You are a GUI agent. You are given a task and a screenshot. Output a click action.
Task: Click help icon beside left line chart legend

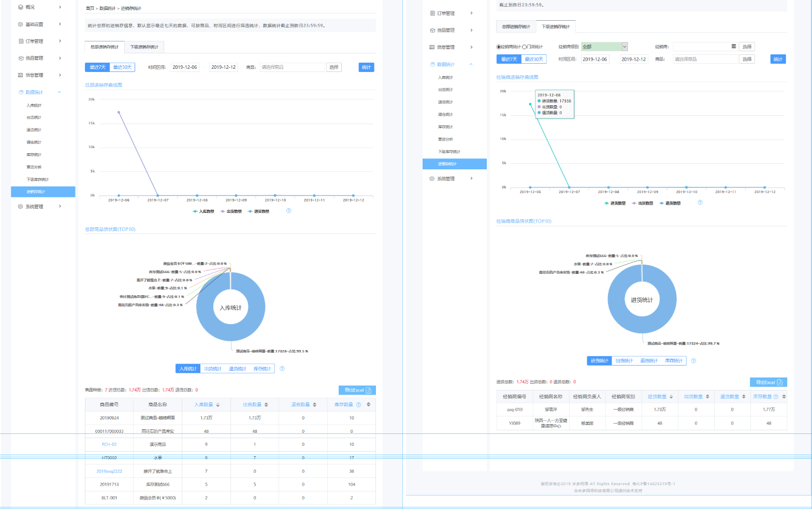click(x=288, y=211)
